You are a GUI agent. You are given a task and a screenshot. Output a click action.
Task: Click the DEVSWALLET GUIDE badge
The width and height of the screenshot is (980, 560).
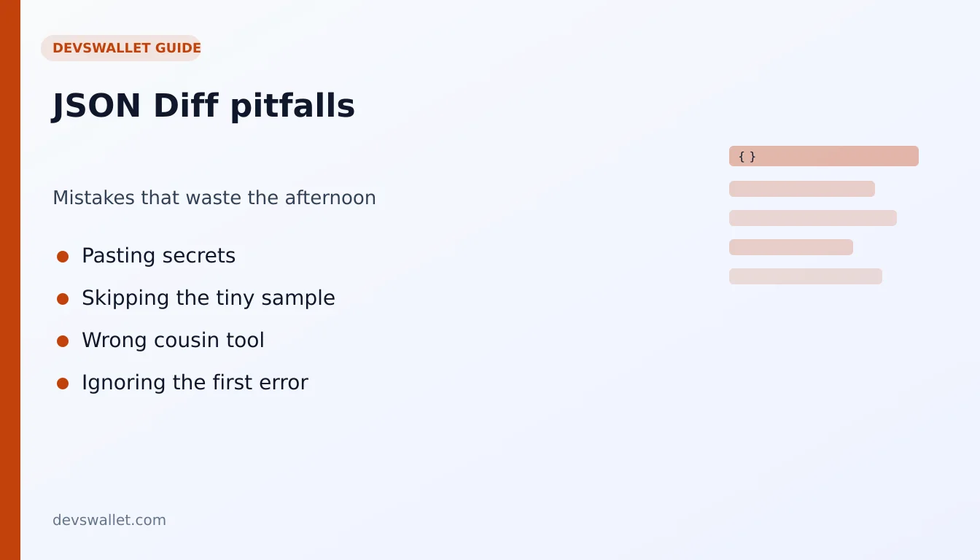tap(121, 48)
